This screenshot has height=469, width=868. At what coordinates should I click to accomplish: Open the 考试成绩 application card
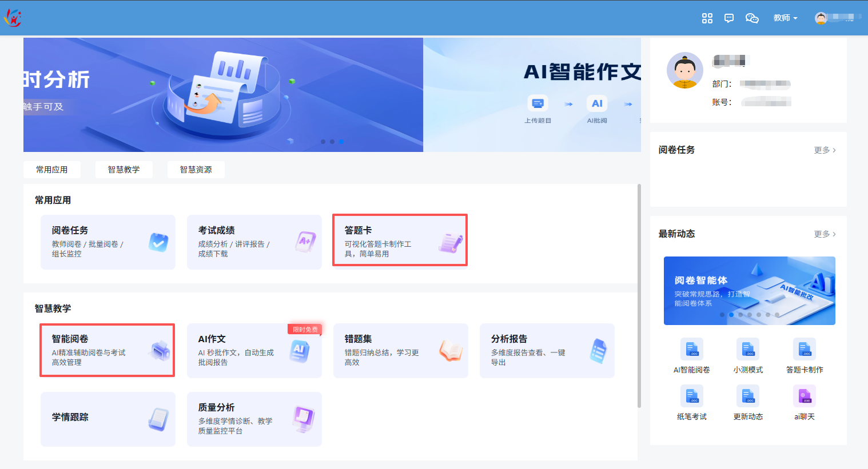pyautogui.click(x=254, y=242)
